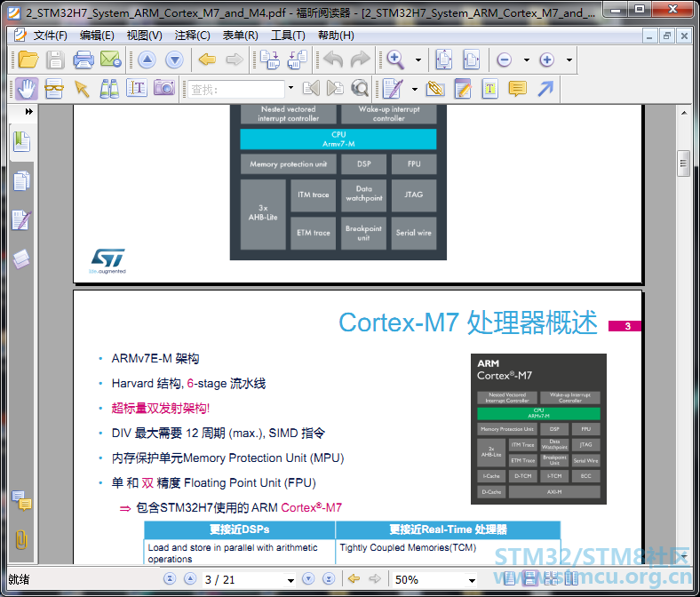This screenshot has width=700, height=597.
Task: Go to previous page with blue up arrow
Action: click(x=147, y=60)
